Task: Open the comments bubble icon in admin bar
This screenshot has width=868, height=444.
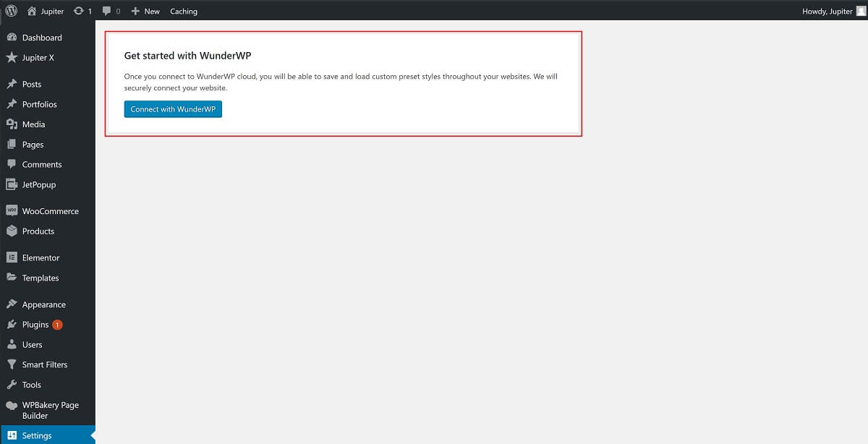Action: 107,11
